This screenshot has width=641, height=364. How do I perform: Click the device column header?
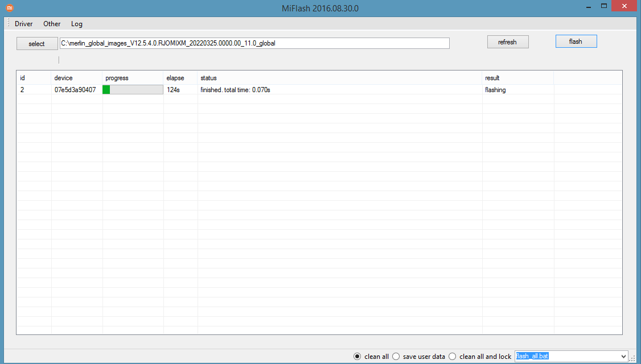point(76,78)
